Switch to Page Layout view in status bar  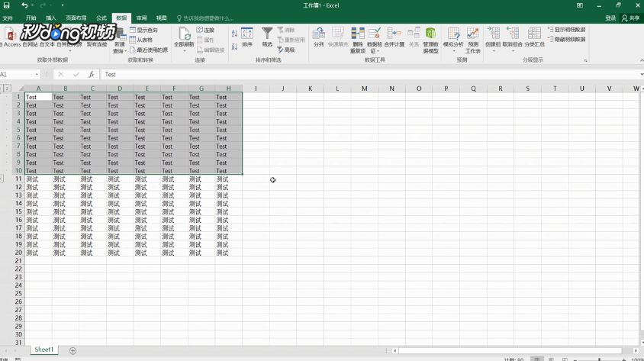point(551,359)
